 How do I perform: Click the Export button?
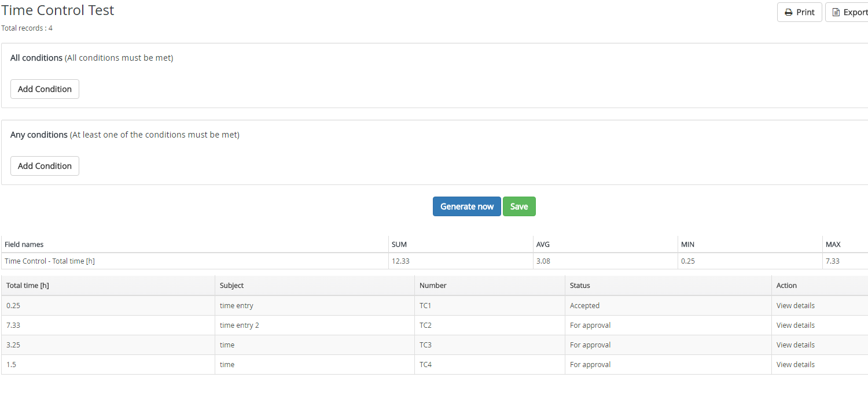coord(847,12)
